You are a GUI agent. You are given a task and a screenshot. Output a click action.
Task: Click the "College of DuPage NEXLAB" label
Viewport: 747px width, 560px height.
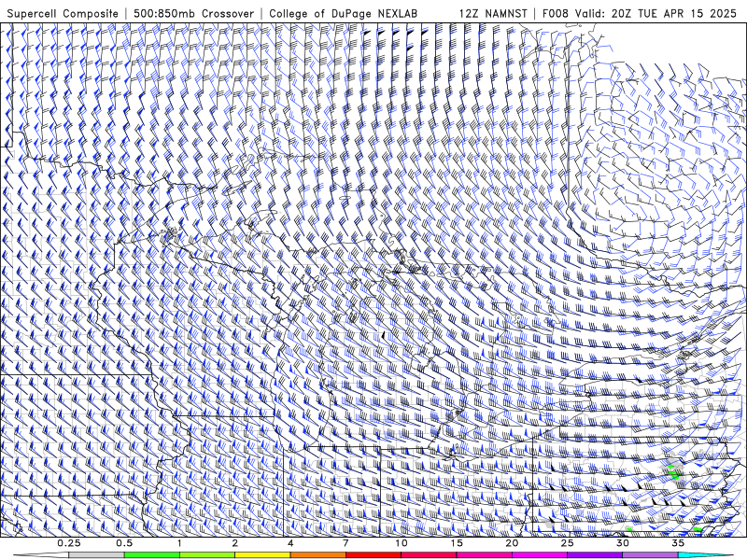click(343, 13)
